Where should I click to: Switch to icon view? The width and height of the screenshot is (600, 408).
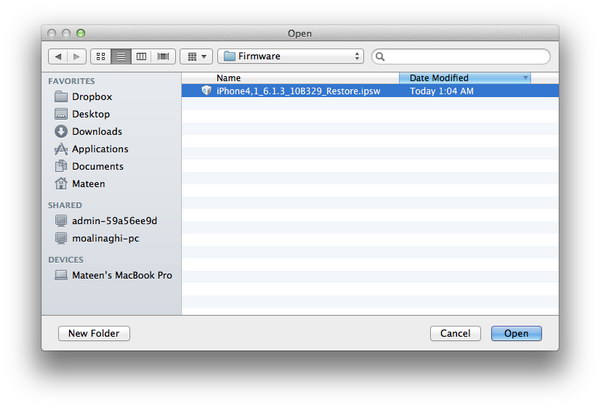pyautogui.click(x=101, y=57)
